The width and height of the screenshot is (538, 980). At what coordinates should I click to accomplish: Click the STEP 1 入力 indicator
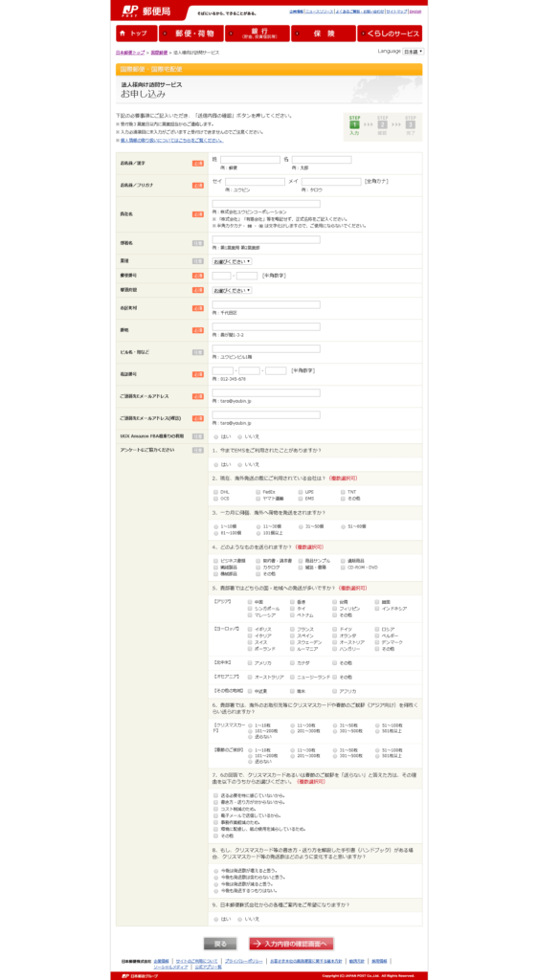(354, 125)
